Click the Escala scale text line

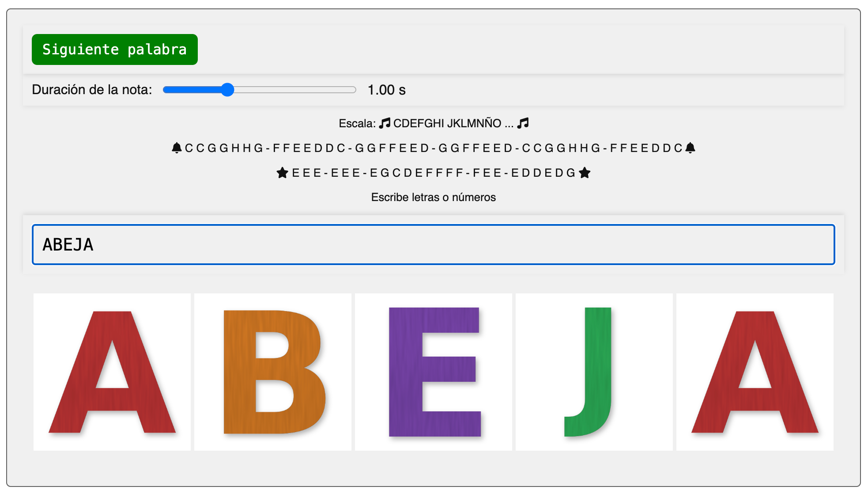tap(434, 123)
